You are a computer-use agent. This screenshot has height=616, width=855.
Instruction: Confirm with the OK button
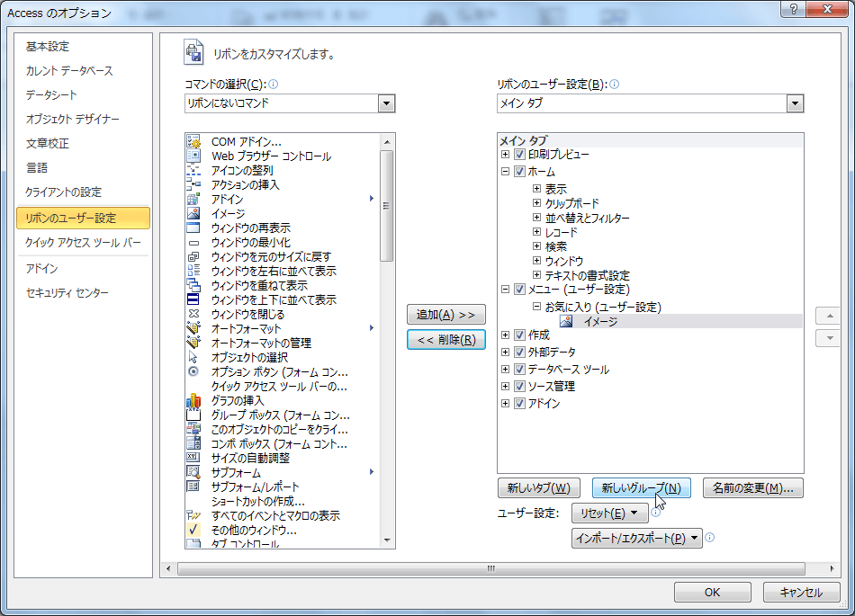pyautogui.click(x=712, y=592)
